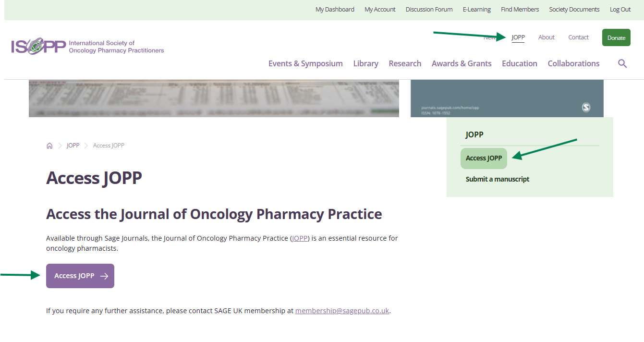Click the JOPP sidebar heading
This screenshot has height=342, width=644.
tap(474, 134)
